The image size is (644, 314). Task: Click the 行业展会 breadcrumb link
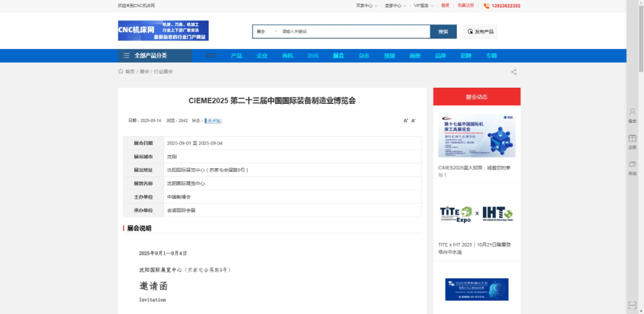(x=163, y=72)
